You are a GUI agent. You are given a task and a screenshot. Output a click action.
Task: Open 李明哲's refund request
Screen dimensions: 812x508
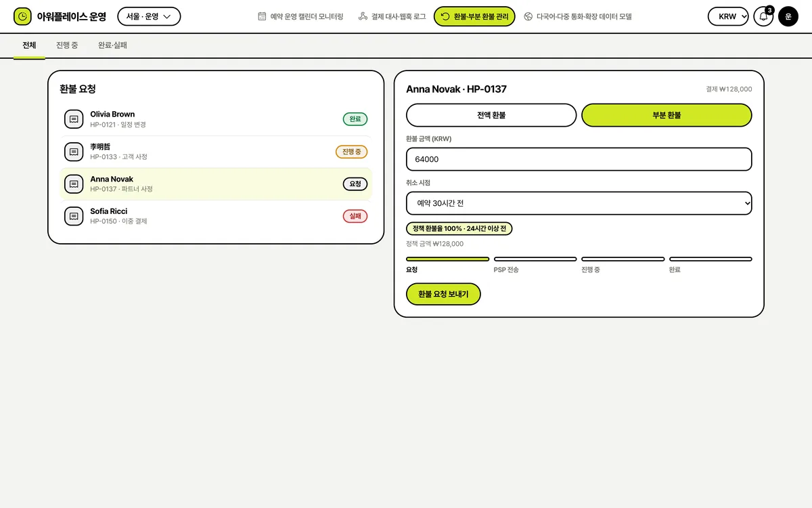[x=216, y=152]
